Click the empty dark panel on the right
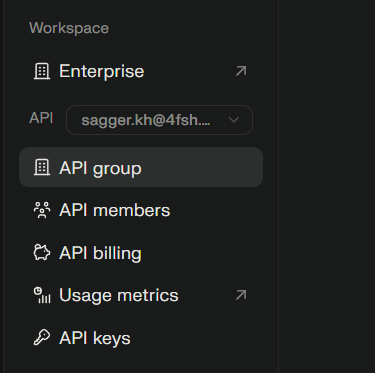The height and width of the screenshot is (373, 375). pos(327,187)
